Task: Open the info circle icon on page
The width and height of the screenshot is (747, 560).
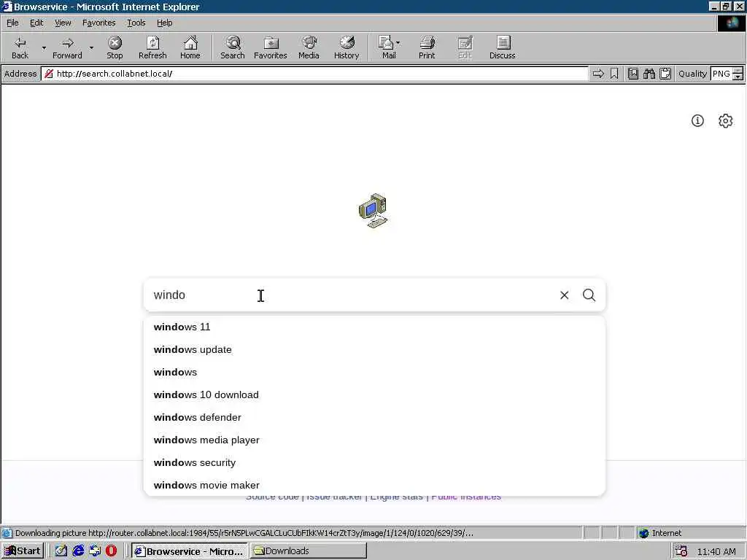Action: (x=697, y=121)
